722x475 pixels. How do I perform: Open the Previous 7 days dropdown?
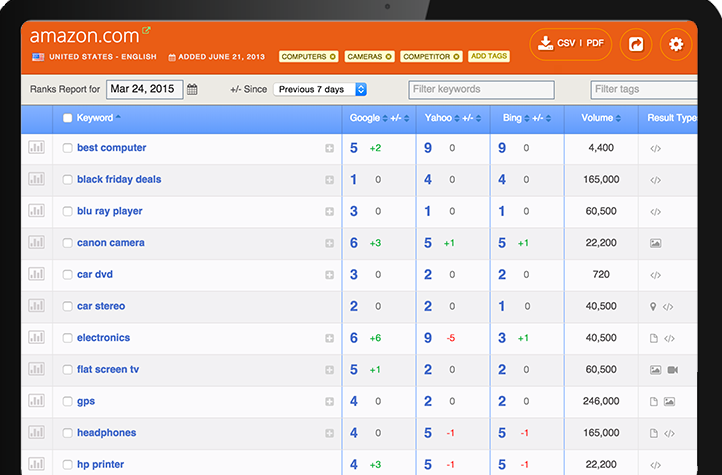coord(320,89)
